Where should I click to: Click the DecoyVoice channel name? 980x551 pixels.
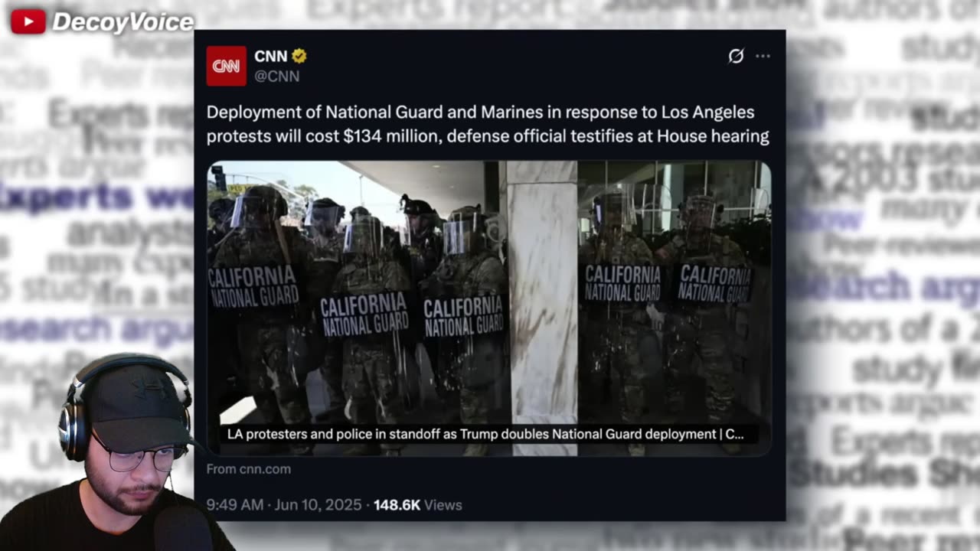(x=122, y=22)
